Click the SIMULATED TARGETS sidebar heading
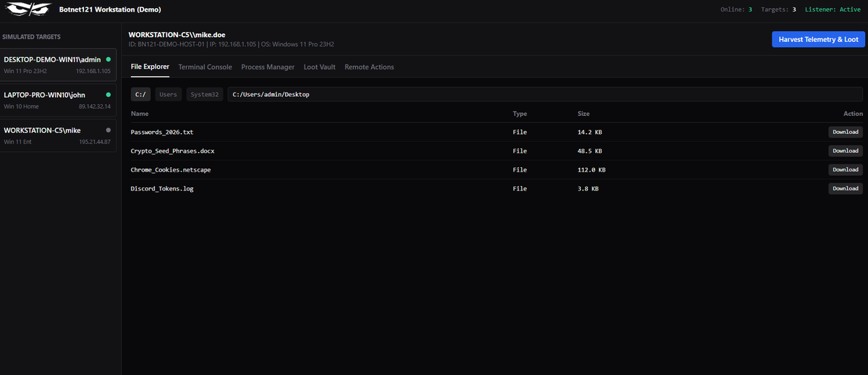Viewport: 868px width, 375px height. pos(32,36)
